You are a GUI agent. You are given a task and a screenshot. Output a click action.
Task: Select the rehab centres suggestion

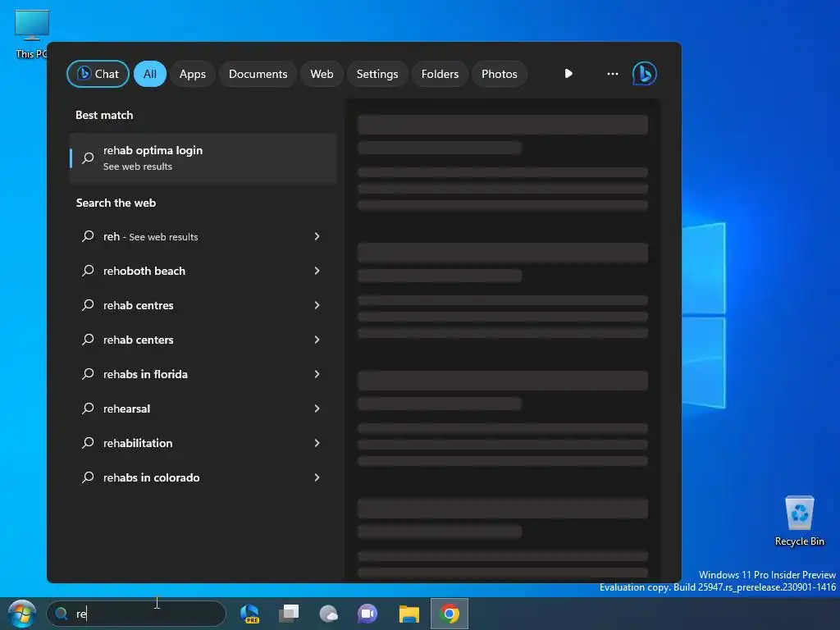203,305
